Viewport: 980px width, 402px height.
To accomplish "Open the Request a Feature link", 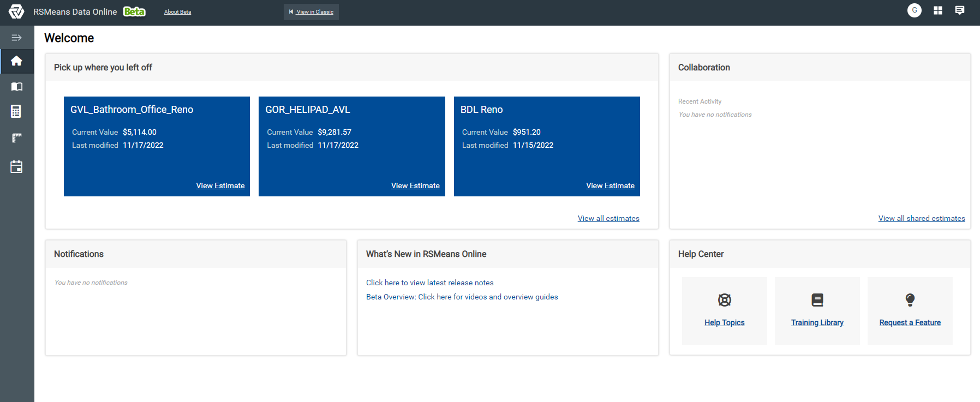I will pyautogui.click(x=910, y=322).
